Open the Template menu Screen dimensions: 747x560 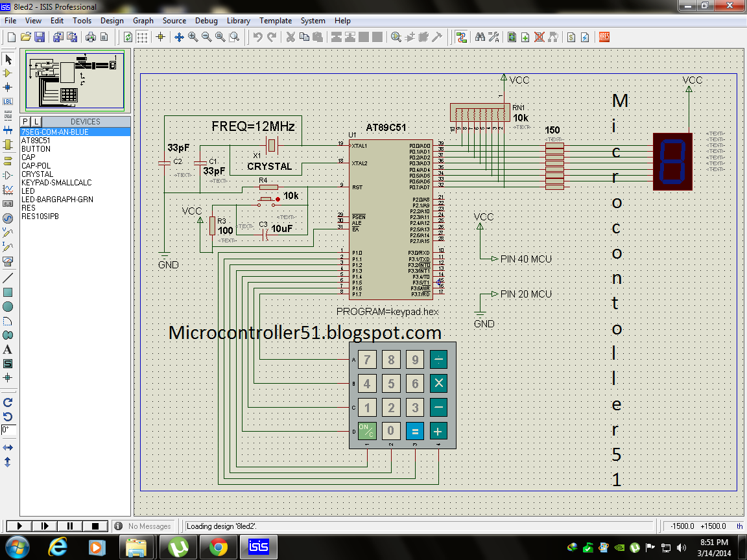pos(276,21)
